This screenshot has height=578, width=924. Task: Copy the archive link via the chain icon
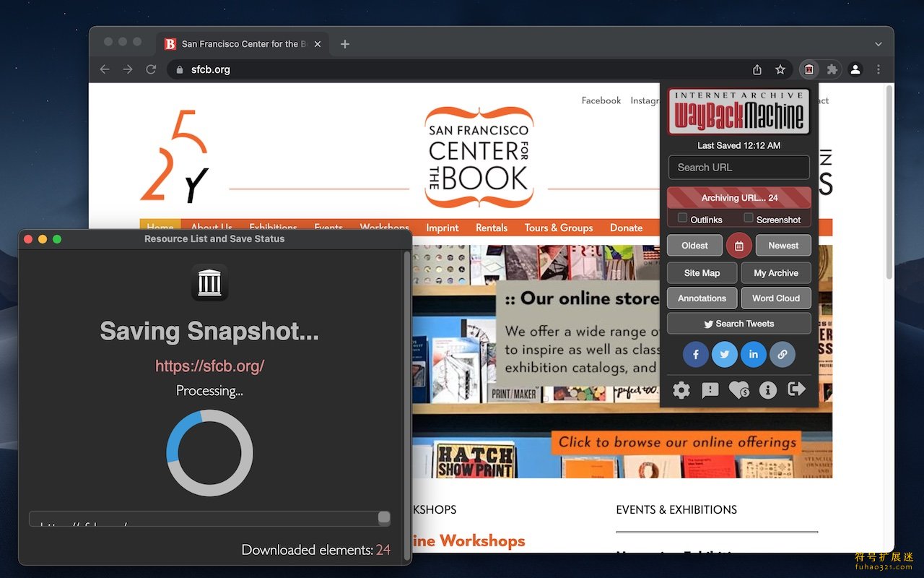[783, 354]
